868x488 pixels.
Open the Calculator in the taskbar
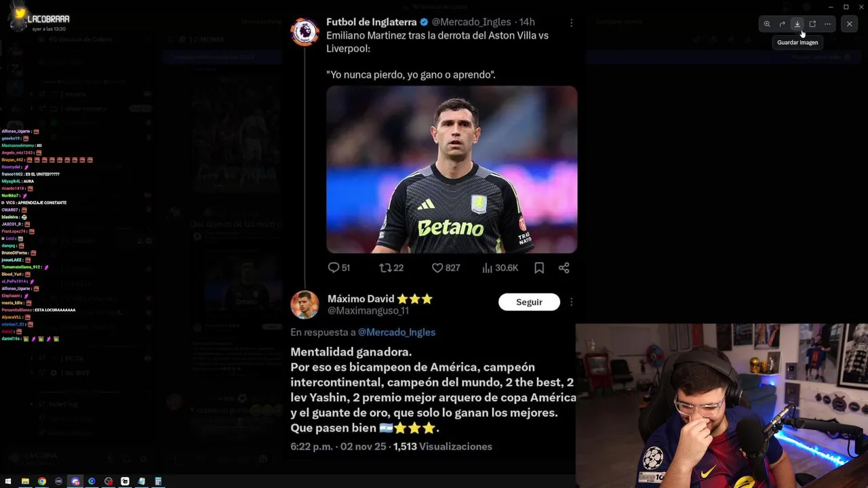point(158,481)
